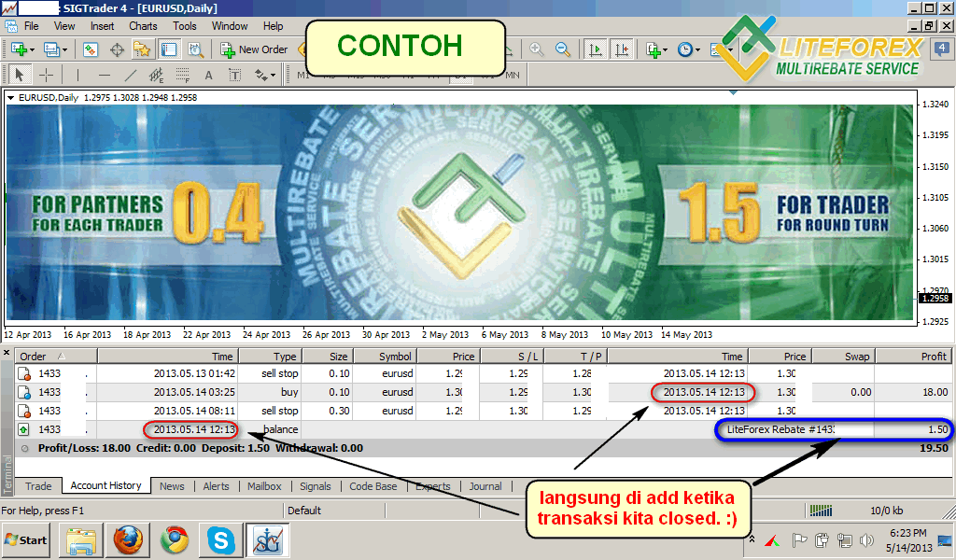Open the Indicators list icon
The width and height of the screenshot is (956, 560).
653,49
